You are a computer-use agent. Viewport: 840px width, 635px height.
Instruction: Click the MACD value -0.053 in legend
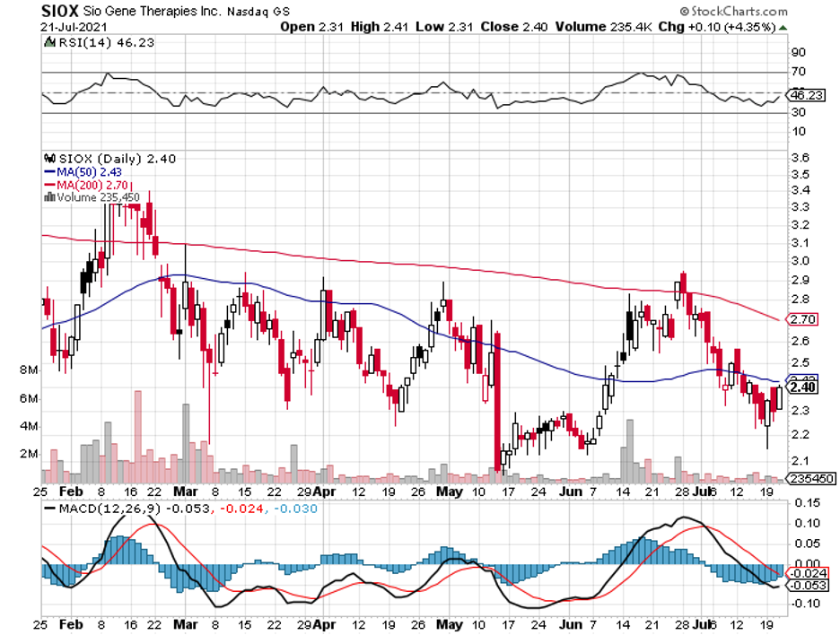point(187,509)
